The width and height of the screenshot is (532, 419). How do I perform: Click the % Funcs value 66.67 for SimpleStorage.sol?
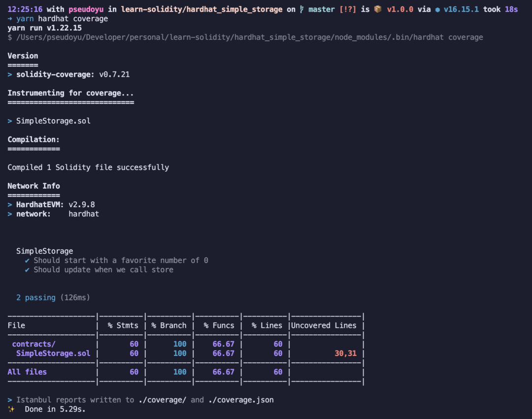tap(223, 353)
